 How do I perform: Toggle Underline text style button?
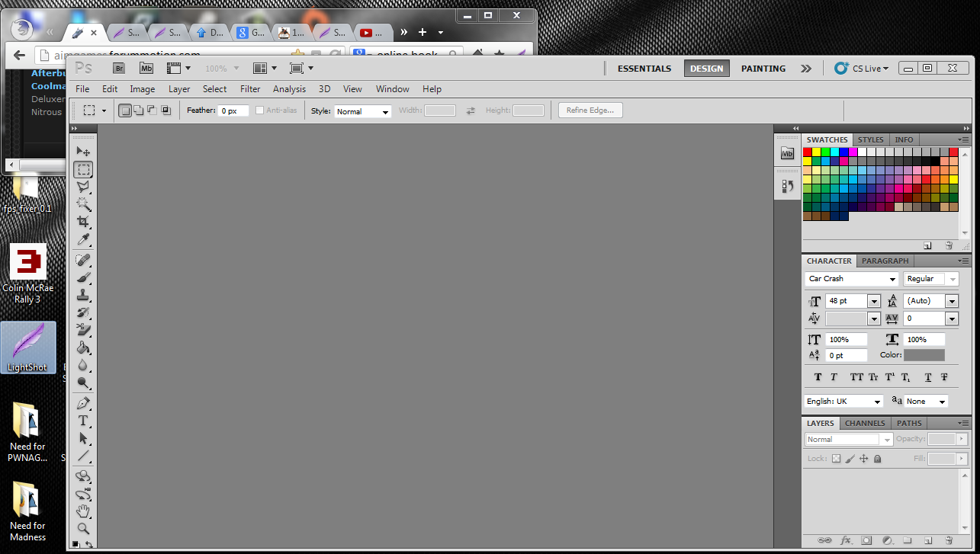[928, 377]
